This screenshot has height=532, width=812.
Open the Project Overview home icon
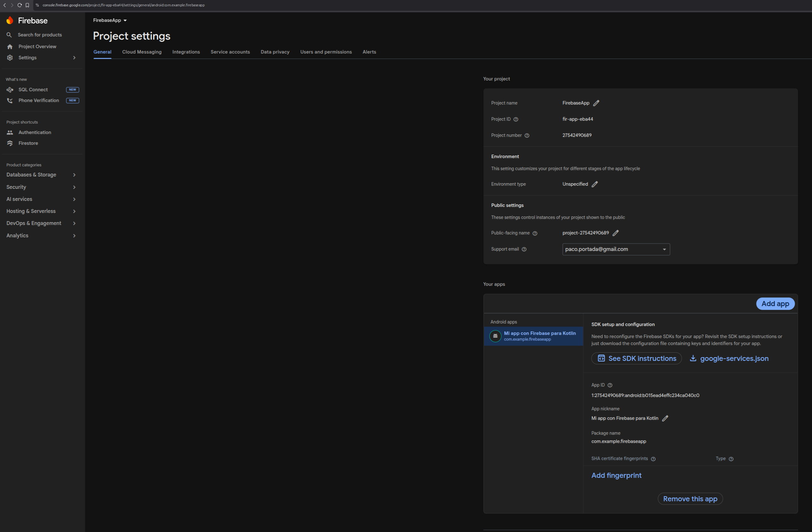(x=10, y=47)
